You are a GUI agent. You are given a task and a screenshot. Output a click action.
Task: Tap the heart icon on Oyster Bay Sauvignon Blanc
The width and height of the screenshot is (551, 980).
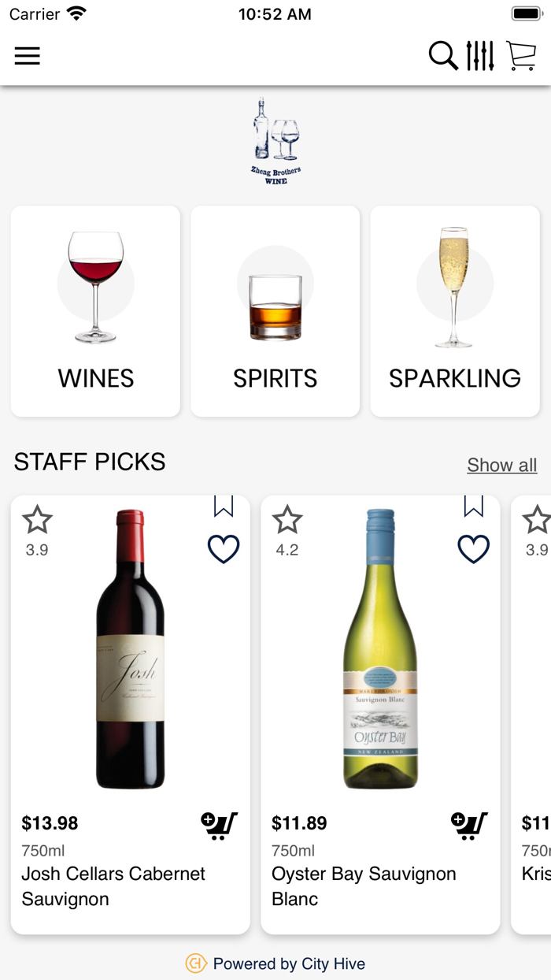tap(473, 548)
